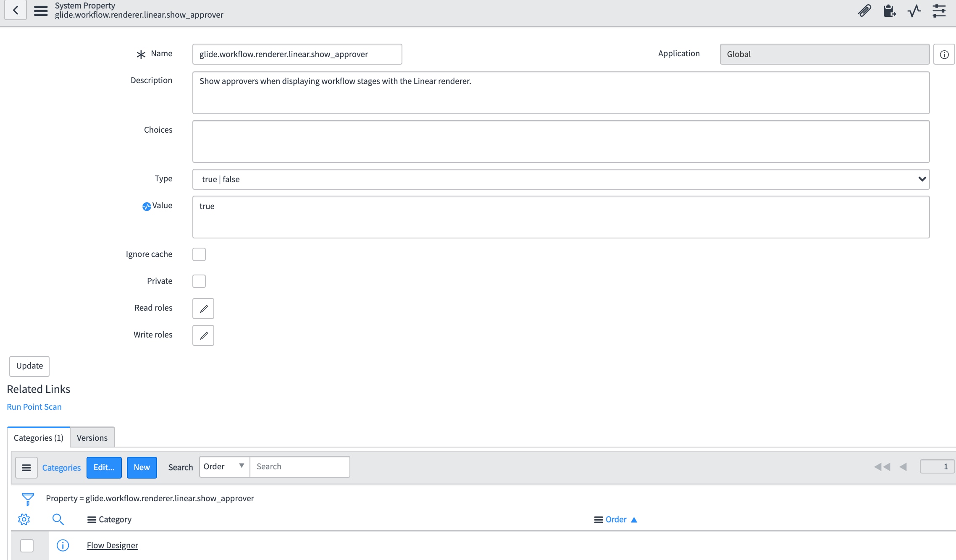Image resolution: width=956 pixels, height=560 pixels.
Task: Personalize list columns via gear icon
Action: [x=24, y=519]
